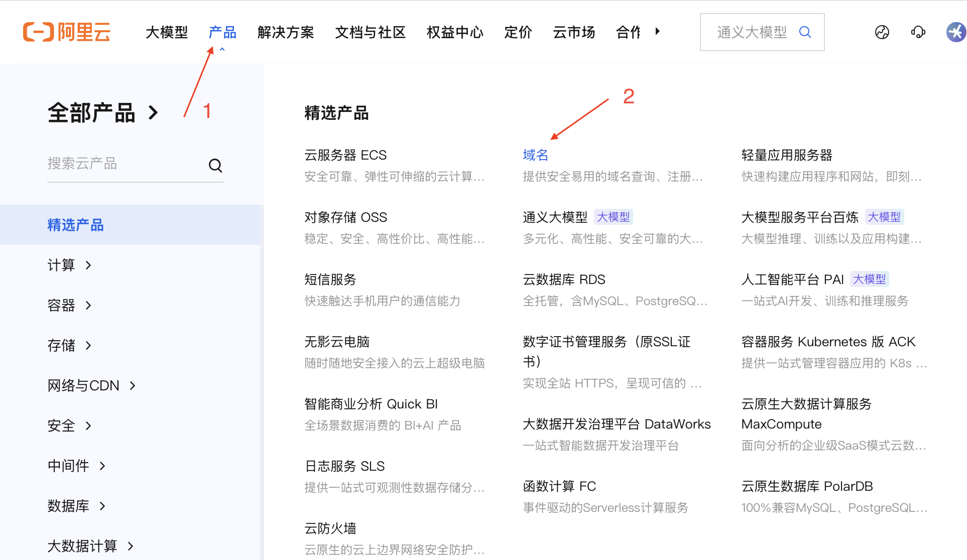
Task: Click description 一站式AI开发、训练和推理服务
Action: coord(825,301)
